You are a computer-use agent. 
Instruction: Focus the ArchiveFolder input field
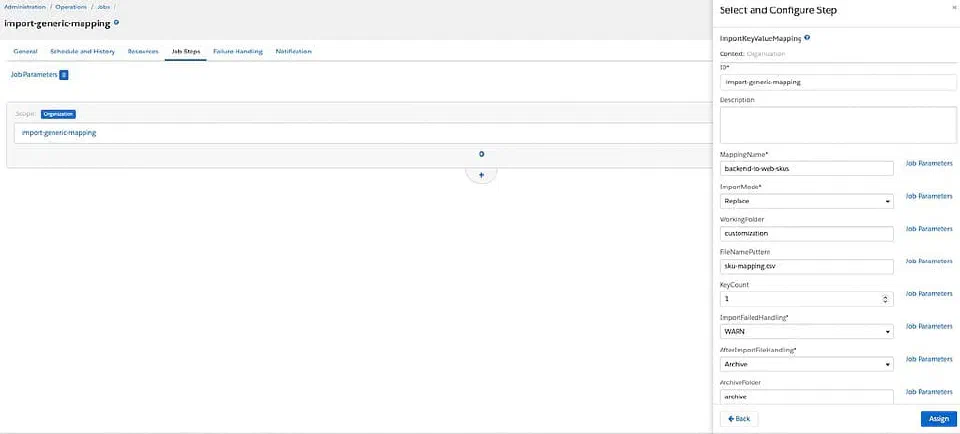806,397
